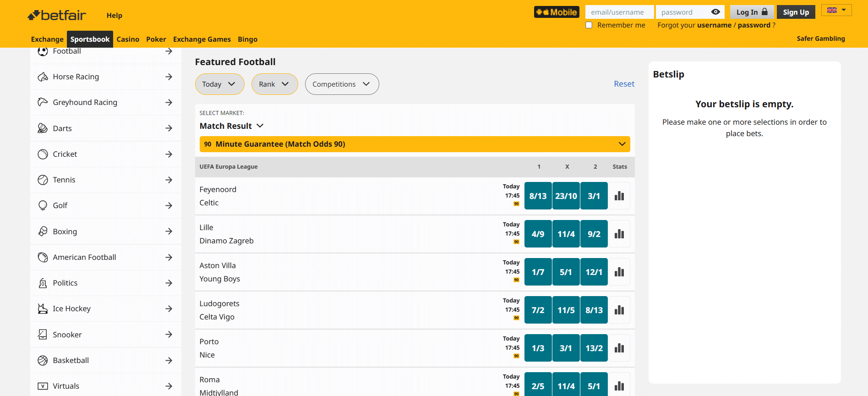Collapse the 90 Minute Guarantee banner

(x=415, y=144)
